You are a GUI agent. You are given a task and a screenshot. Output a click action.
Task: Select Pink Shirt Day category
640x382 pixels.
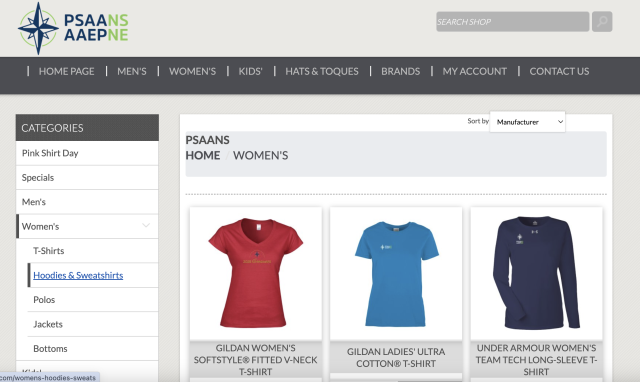(87, 153)
